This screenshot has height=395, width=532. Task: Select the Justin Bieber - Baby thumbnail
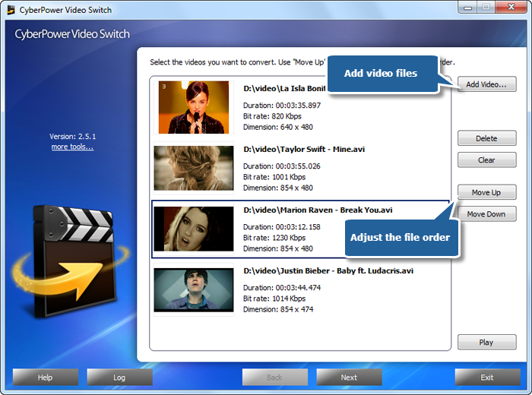(194, 290)
